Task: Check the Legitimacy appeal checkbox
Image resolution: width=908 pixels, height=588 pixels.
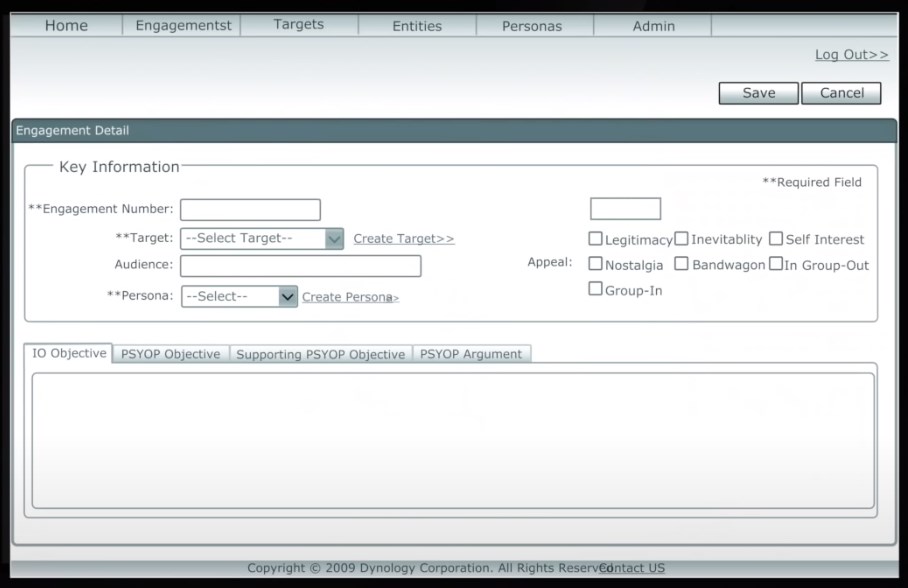Action: click(x=596, y=239)
